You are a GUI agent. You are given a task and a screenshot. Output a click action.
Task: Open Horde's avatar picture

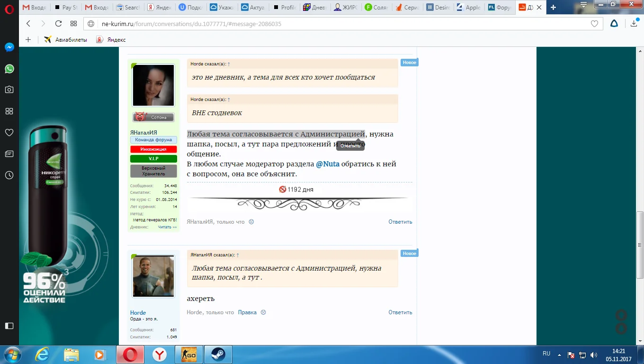point(153,276)
